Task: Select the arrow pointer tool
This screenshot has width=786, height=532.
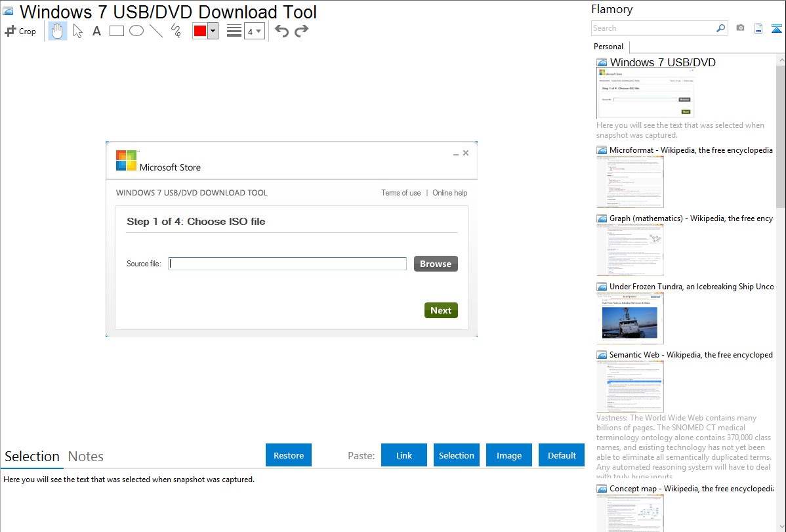Action: pos(77,31)
